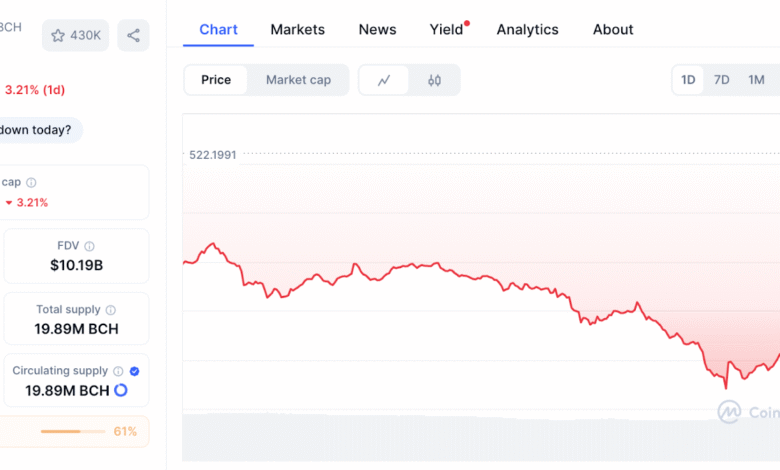Select the 1D time range

(x=688, y=80)
